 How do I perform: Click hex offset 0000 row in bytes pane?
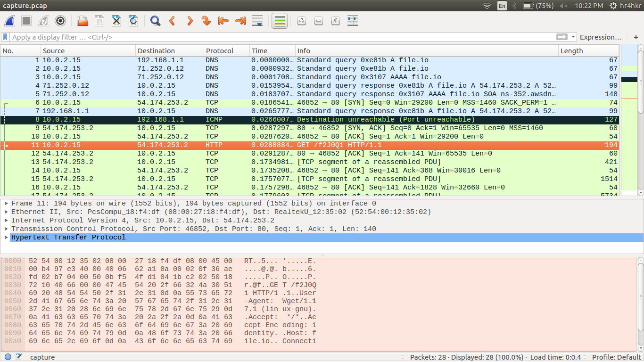pos(160,261)
